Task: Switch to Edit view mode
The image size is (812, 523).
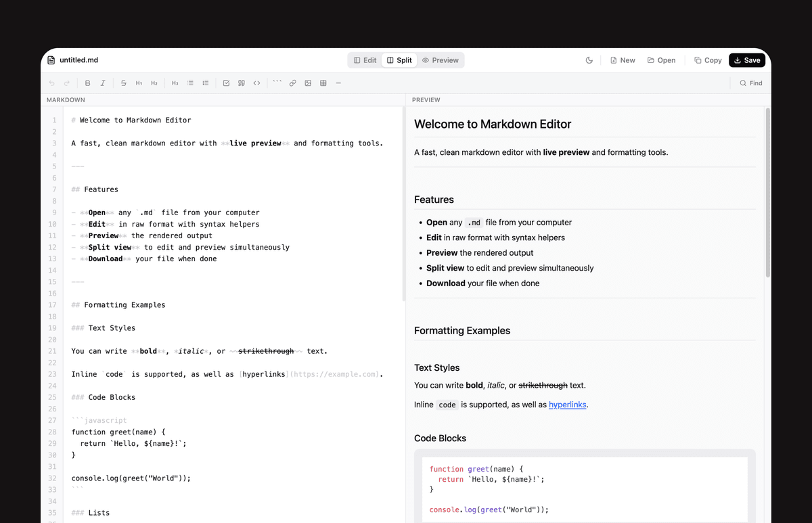Action: 365,60
